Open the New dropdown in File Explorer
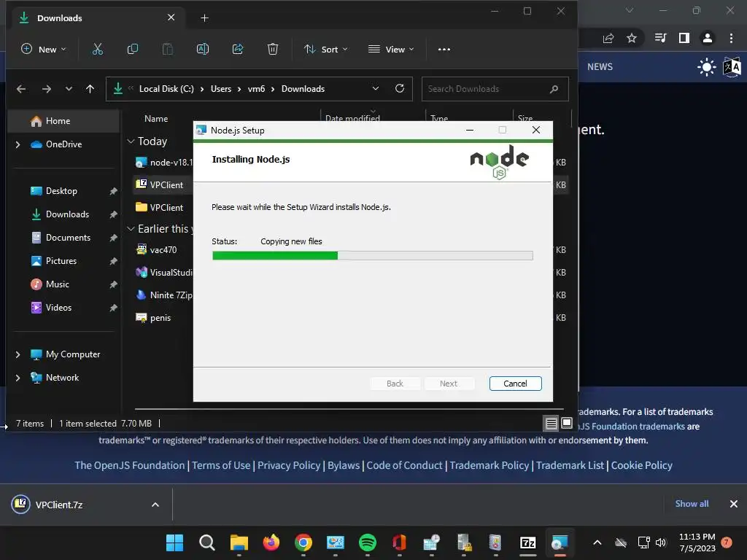Image resolution: width=747 pixels, height=560 pixels. (x=44, y=49)
